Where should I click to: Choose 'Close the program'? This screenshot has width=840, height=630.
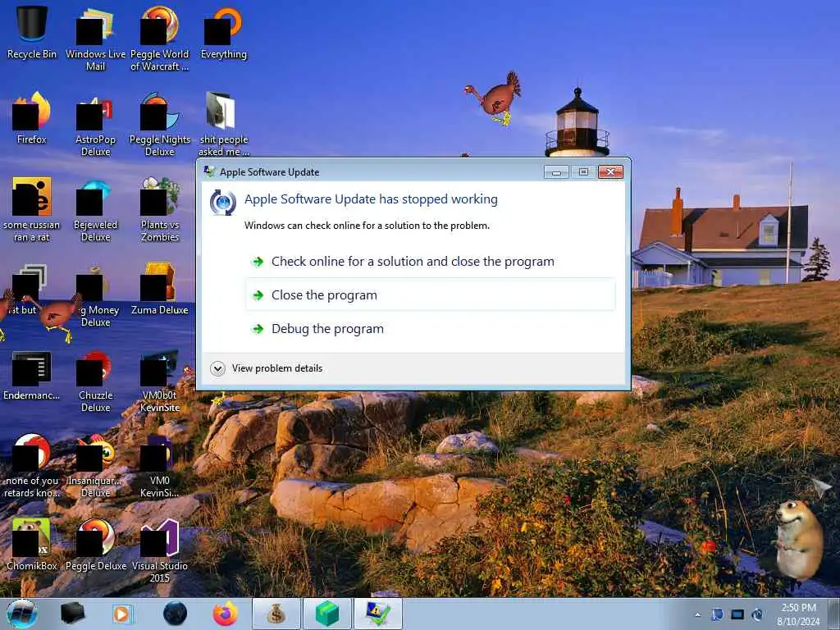click(x=430, y=294)
